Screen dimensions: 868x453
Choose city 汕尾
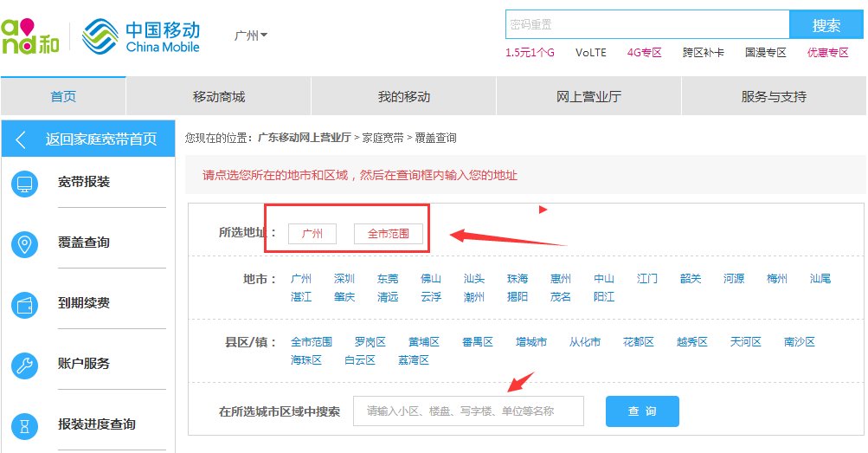pos(820,279)
